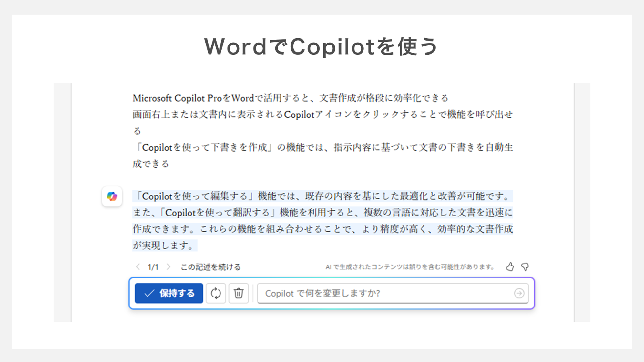This screenshot has height=362, width=644.
Task: Submit the prompt with the arrow send icon
Action: (x=519, y=293)
